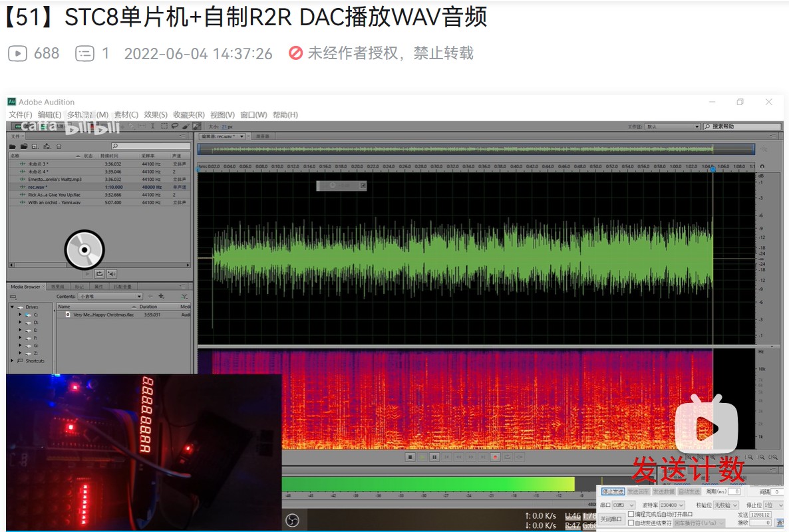789x532 pixels.
Task: Expand the Z: drive node
Action: [20, 354]
